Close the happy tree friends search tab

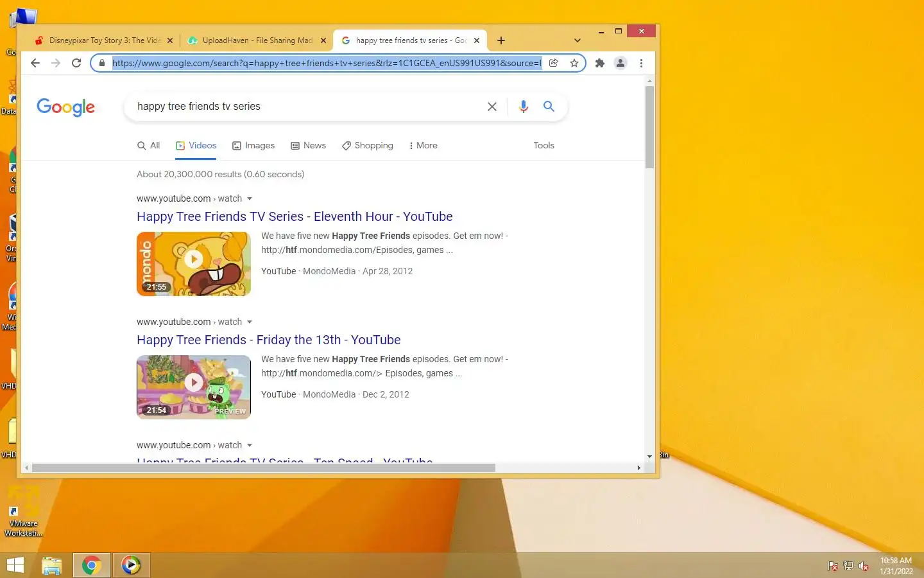477,40
